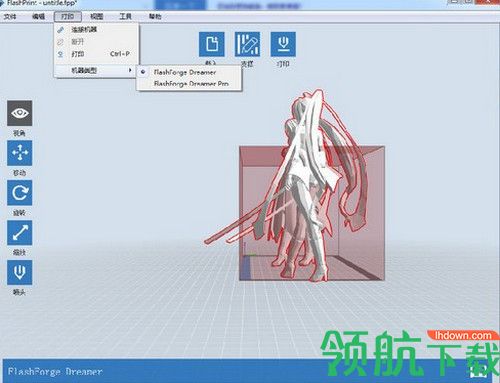500x383 pixels.
Task: Select FlashForge Dreamer Pro machine type
Action: (x=189, y=83)
